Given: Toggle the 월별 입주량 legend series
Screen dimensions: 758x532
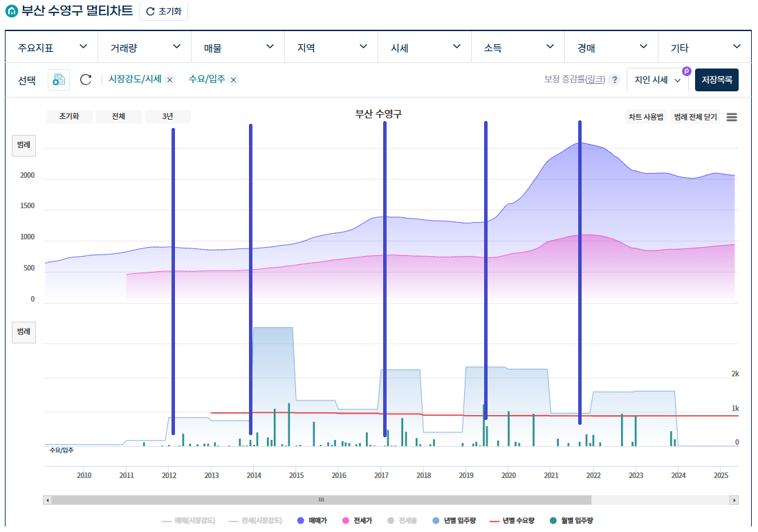Looking at the screenshot, I should [571, 521].
